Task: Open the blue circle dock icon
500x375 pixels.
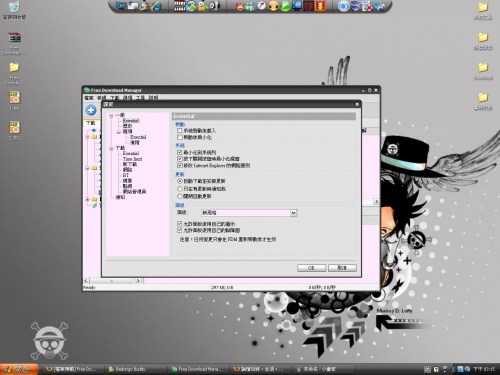Action: coord(344,6)
